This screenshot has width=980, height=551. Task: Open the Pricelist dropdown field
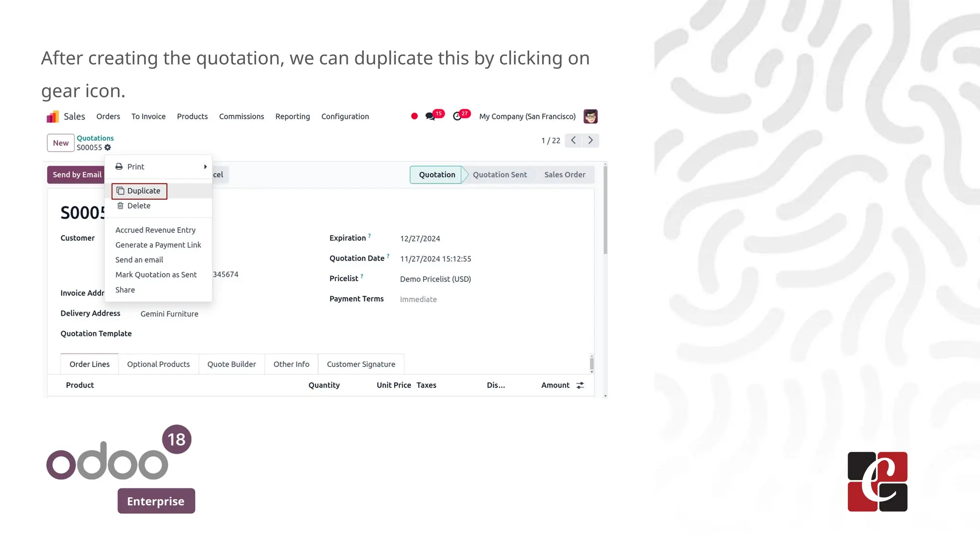point(435,279)
